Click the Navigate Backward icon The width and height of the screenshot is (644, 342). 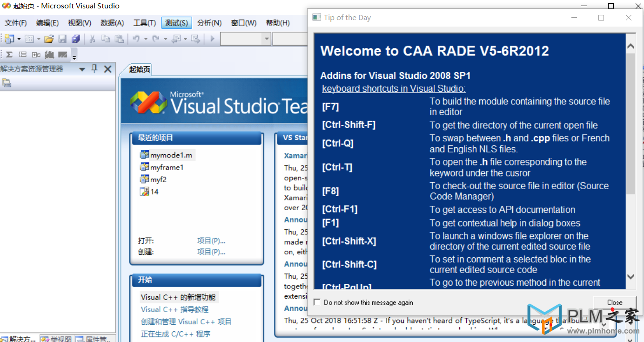click(176, 39)
